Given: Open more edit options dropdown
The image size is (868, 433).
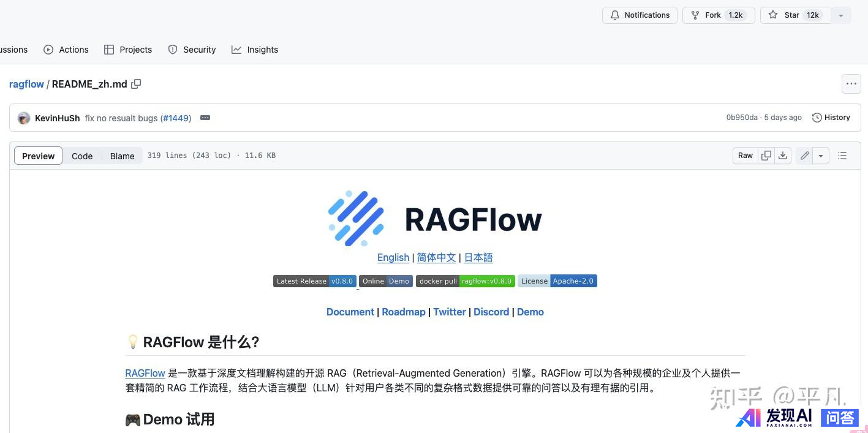Looking at the screenshot, I should 821,156.
